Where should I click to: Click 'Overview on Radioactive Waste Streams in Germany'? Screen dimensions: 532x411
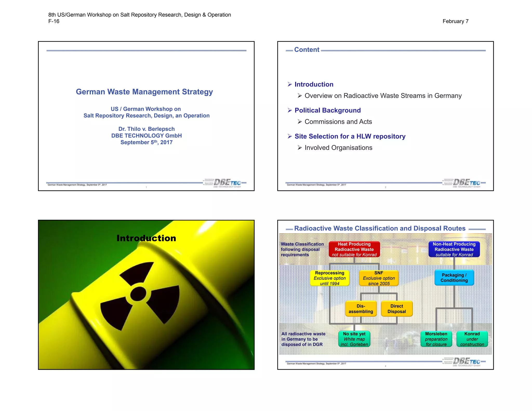point(383,96)
